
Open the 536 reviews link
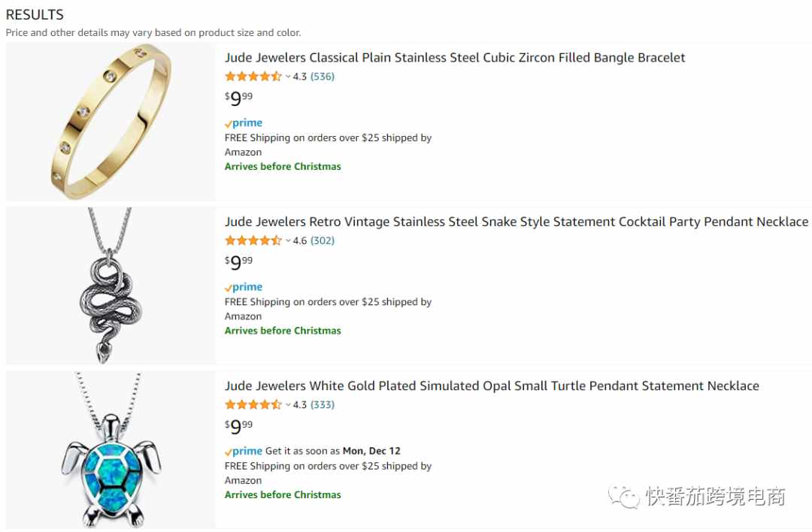(322, 77)
